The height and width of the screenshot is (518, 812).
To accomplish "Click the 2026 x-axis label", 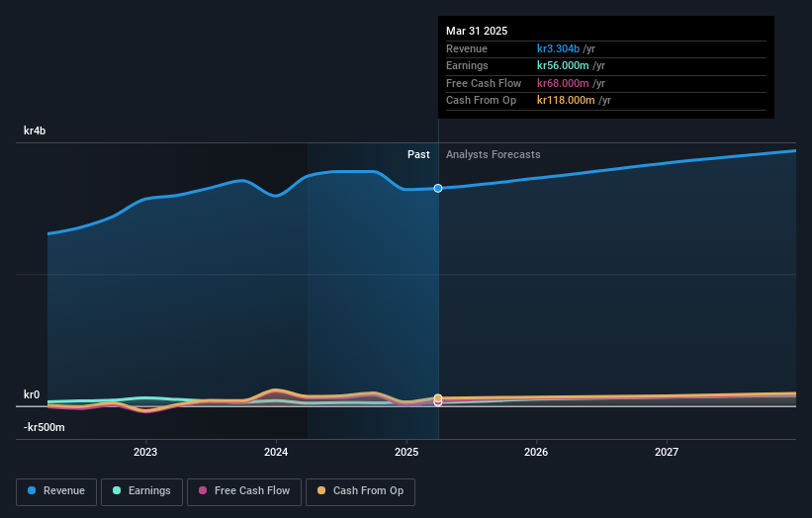I will [536, 453].
